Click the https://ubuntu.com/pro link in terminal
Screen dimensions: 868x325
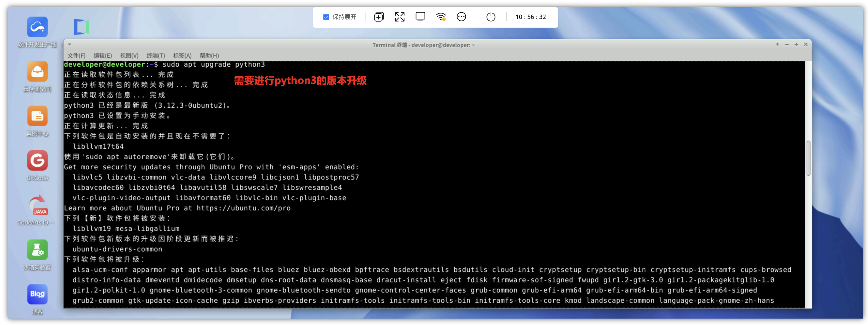coord(243,208)
